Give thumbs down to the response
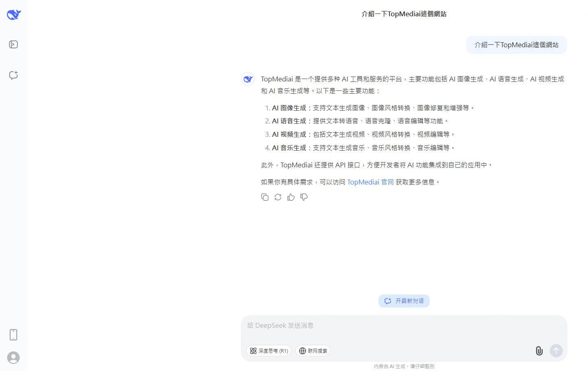 304,197
